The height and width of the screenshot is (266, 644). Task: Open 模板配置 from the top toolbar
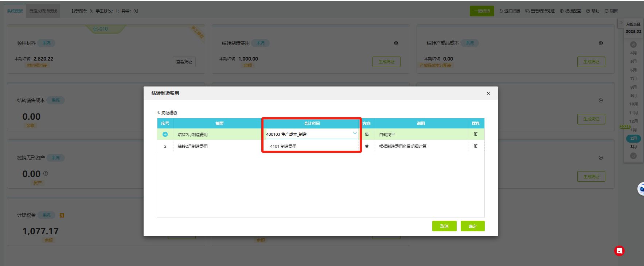(570, 11)
